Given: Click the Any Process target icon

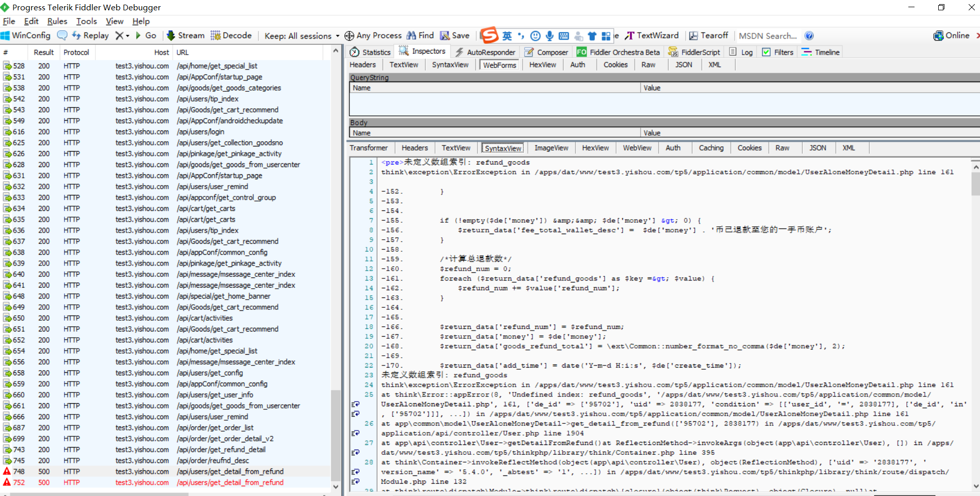Looking at the screenshot, I should click(349, 36).
